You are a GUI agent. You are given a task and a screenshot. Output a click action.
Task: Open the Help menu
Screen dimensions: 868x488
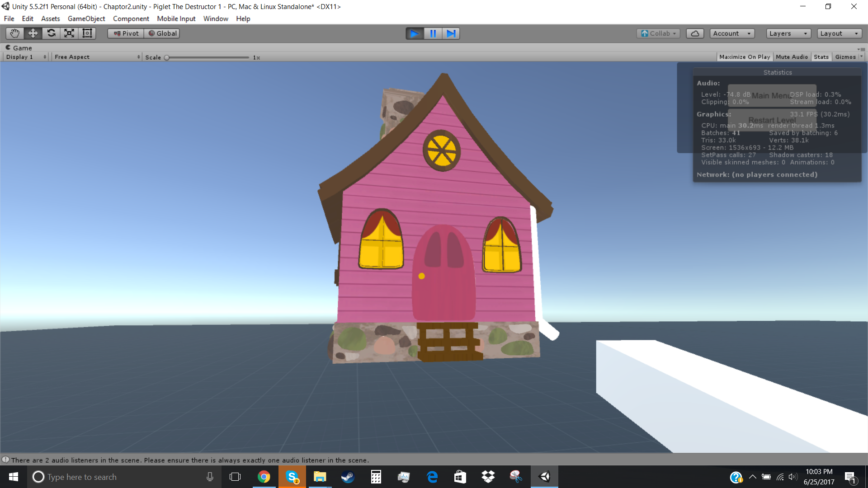click(x=243, y=19)
